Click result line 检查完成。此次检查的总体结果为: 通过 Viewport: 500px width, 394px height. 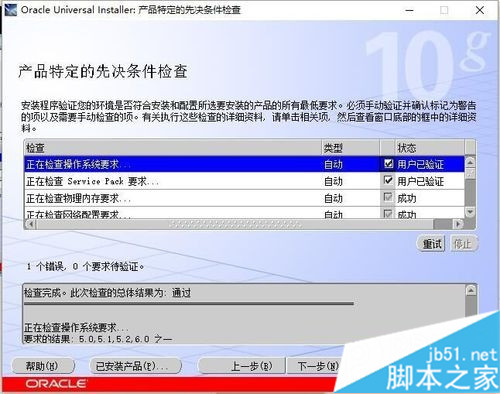(107, 293)
